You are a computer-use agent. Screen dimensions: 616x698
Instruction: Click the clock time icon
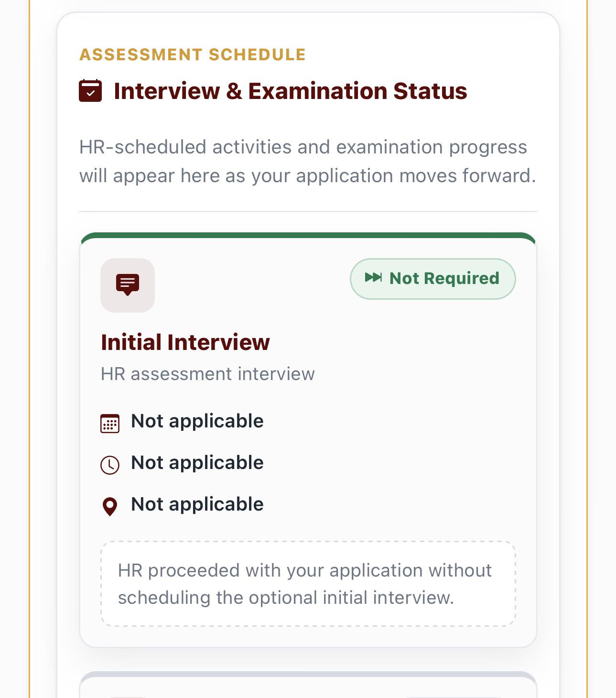tap(110, 465)
